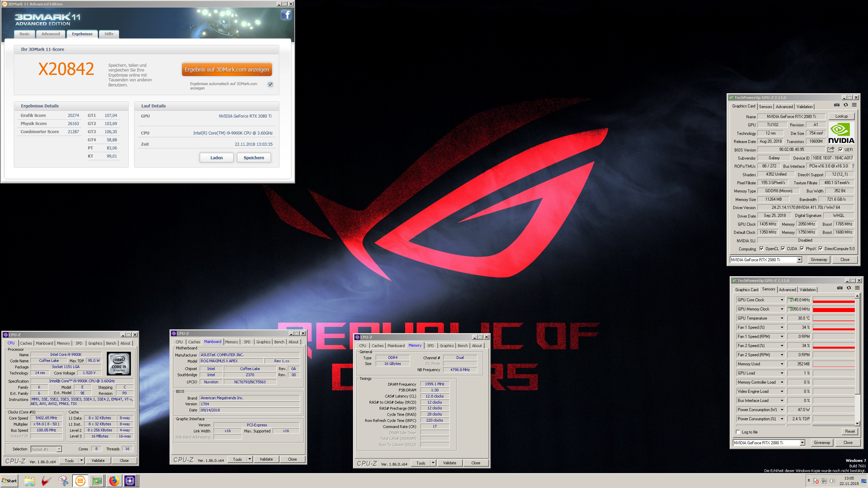Screen dimensions: 868x488
Task: Launch Snipping Tool from the taskbar
Action: coord(63,481)
